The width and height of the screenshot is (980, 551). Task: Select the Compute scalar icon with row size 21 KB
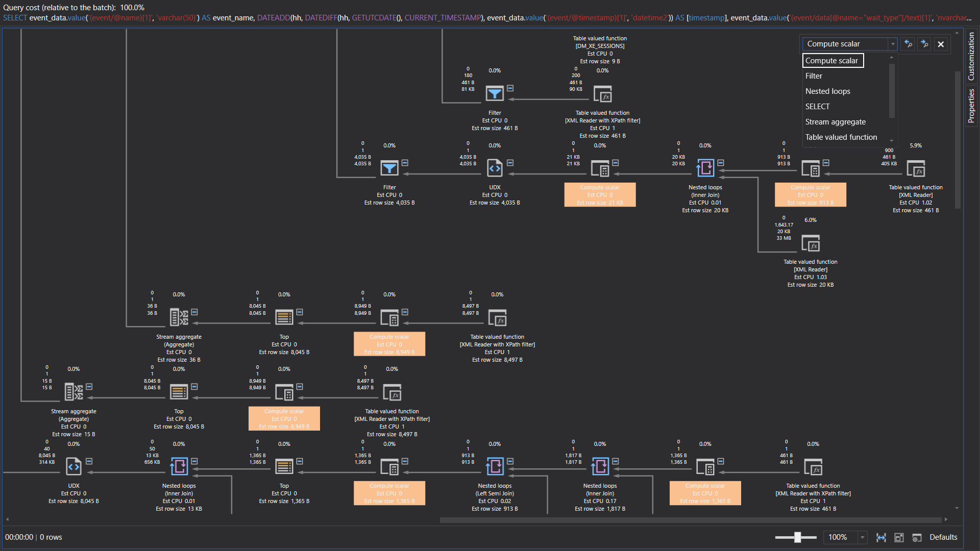600,168
